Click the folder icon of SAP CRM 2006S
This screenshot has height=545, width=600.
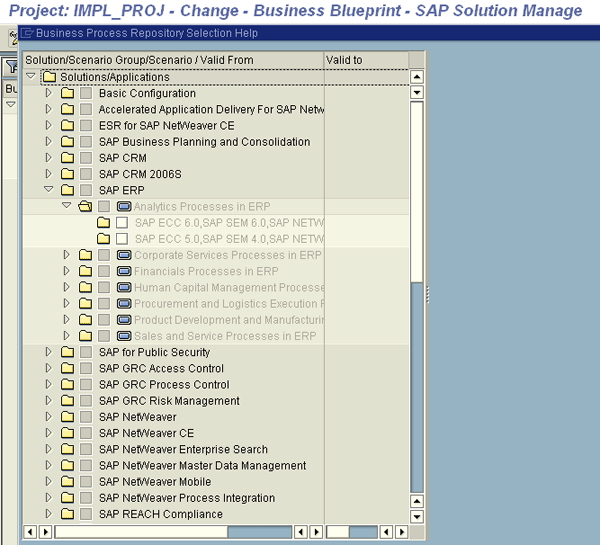67,174
